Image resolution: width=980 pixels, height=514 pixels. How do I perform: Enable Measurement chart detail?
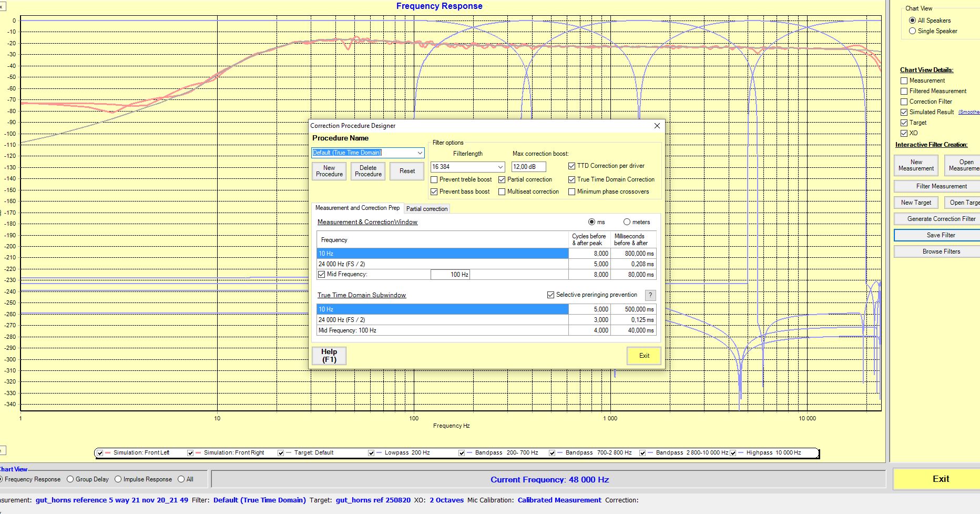point(904,80)
